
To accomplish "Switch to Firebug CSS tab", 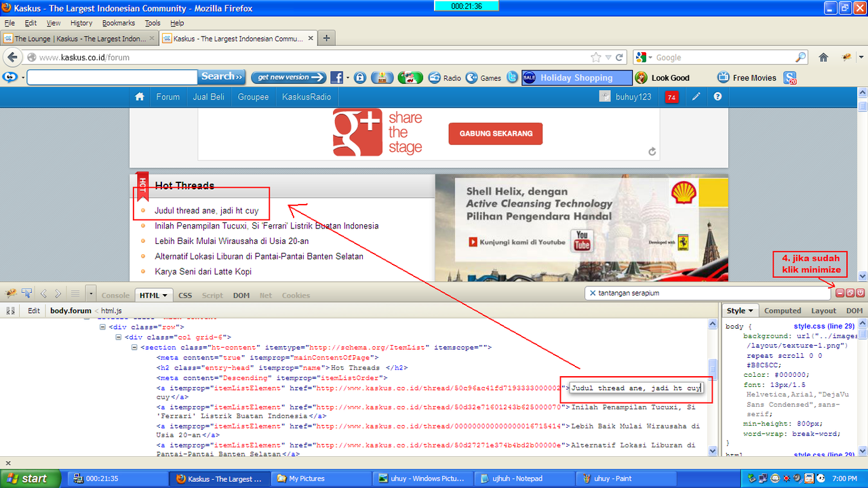I will click(185, 296).
